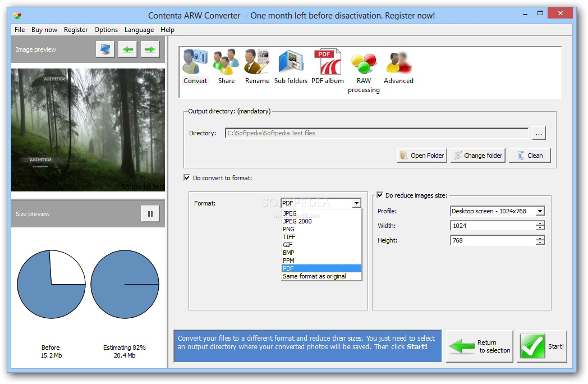Pause the size preview estimation

coord(150,214)
